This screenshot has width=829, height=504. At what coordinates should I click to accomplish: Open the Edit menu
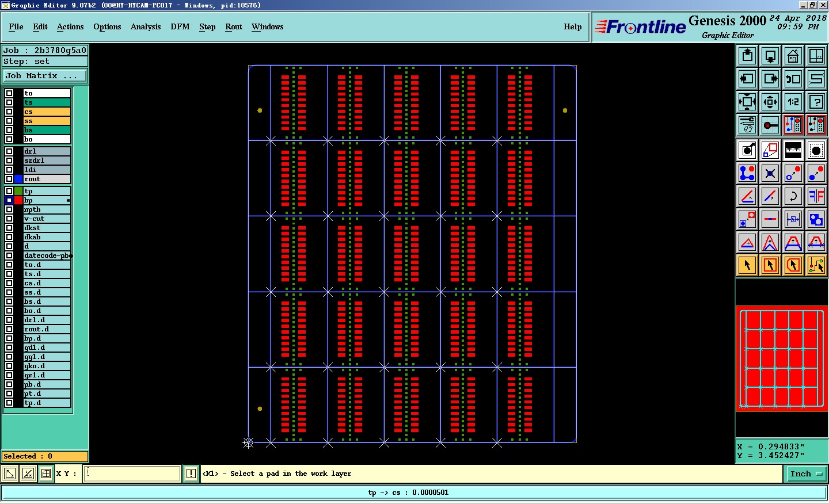[x=40, y=26]
